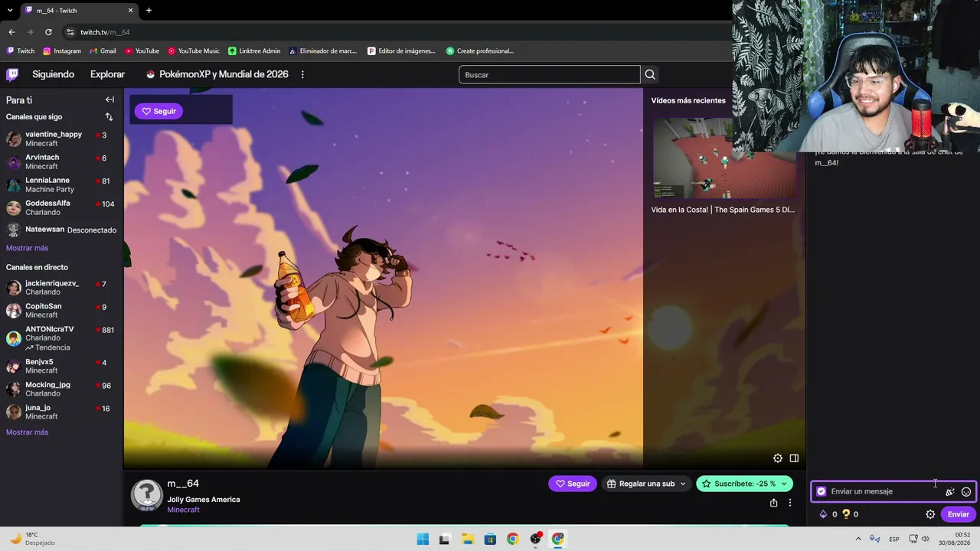Viewport: 980px width, 551px height.
Task: Open ANTONIcraTV channel in sidebar
Action: [61, 338]
